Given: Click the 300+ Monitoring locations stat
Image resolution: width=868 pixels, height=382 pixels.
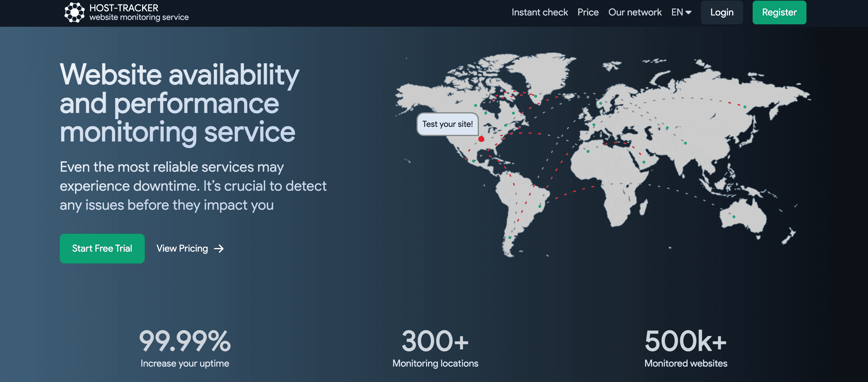Looking at the screenshot, I should (x=435, y=349).
